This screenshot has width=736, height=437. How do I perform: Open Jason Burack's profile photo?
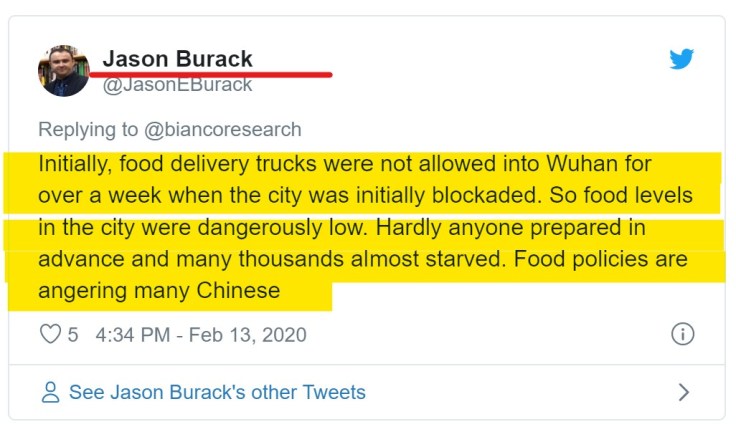[64, 71]
